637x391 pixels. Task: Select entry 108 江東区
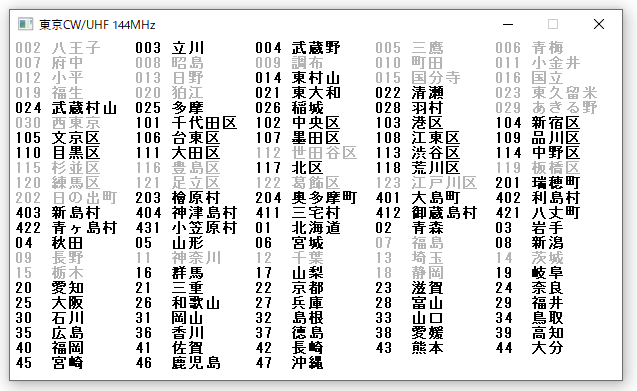pyautogui.click(x=418, y=138)
